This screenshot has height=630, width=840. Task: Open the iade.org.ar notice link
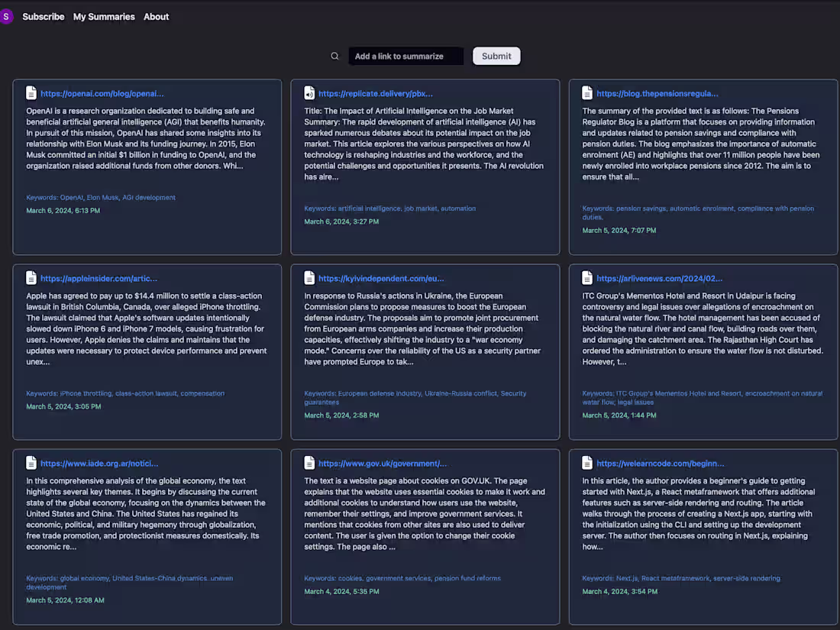(99, 463)
